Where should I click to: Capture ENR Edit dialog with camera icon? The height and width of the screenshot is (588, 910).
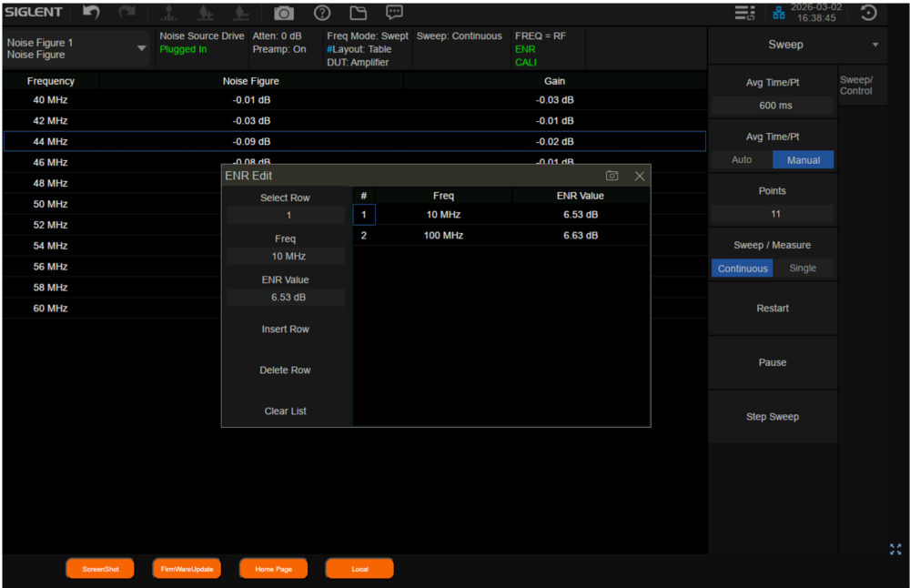tap(612, 176)
